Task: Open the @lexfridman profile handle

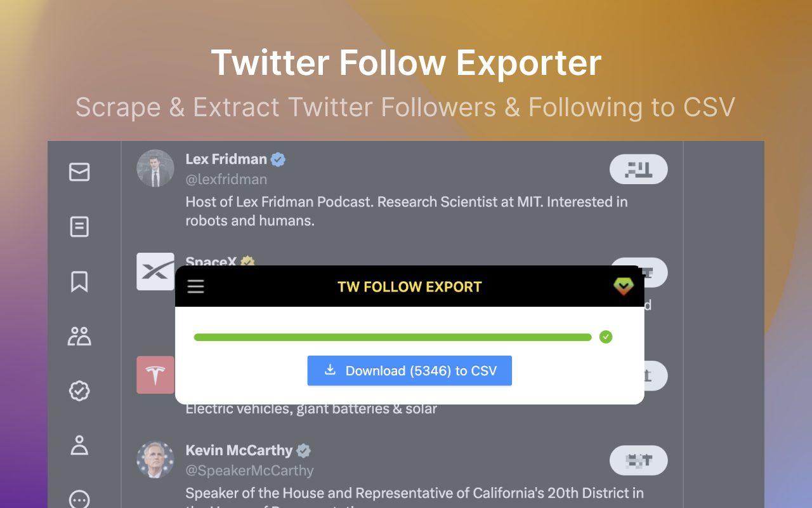Action: point(226,179)
